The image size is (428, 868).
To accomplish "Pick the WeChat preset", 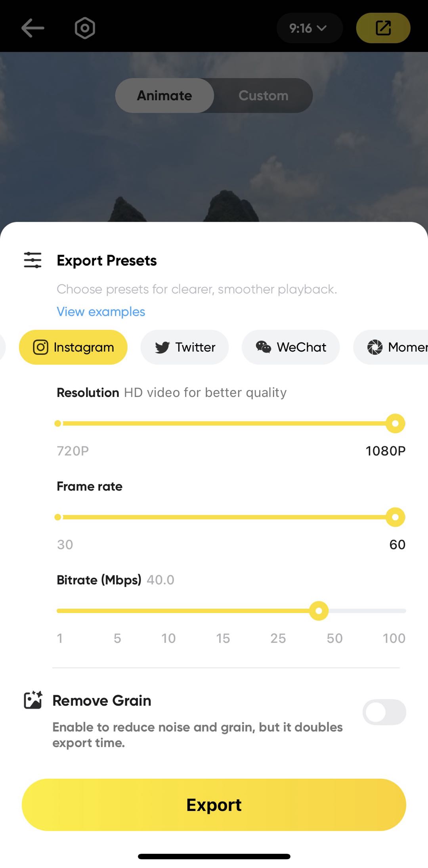I will pyautogui.click(x=291, y=347).
